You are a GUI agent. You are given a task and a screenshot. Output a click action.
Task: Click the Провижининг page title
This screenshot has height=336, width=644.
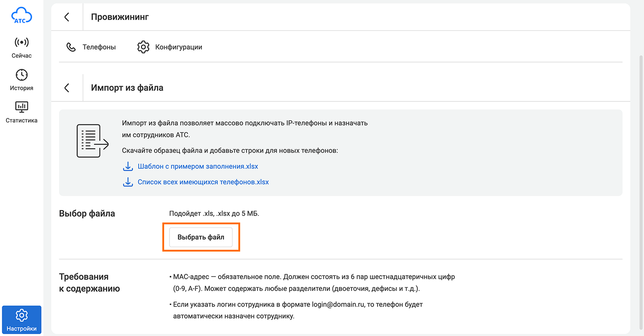(120, 17)
